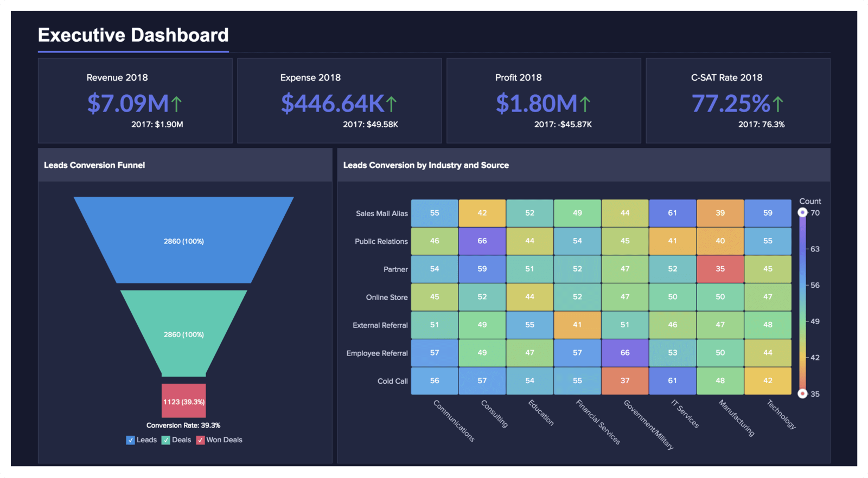This screenshot has height=478, width=868.
Task: Click the Conversion Rate: 39.3% label
Action: click(183, 425)
